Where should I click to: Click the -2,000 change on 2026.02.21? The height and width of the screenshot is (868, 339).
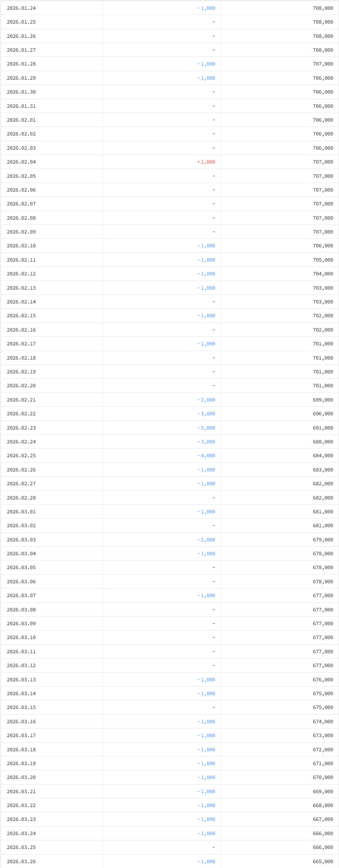tap(206, 400)
